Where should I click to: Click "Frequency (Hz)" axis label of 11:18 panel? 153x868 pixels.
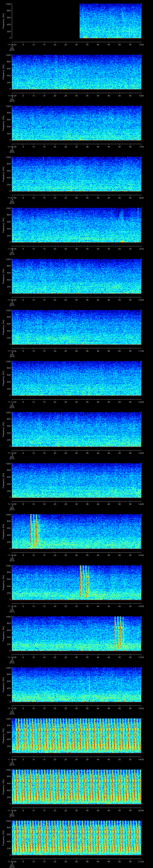point(3,736)
